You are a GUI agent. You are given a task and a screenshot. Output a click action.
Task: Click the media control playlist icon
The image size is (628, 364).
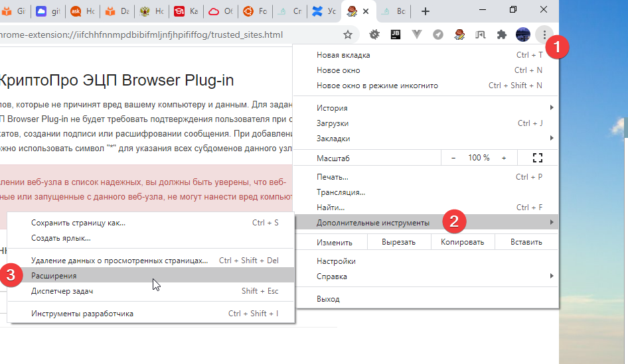coord(480,34)
